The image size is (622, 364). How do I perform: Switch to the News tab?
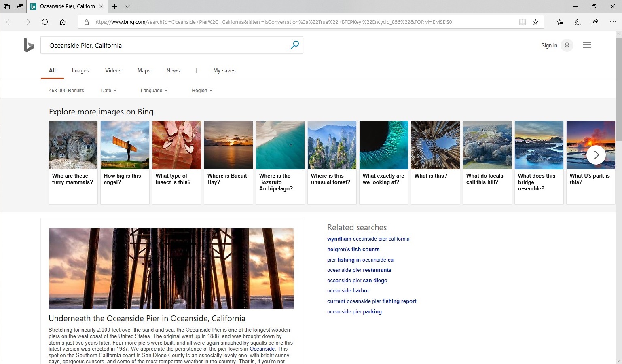tap(173, 70)
